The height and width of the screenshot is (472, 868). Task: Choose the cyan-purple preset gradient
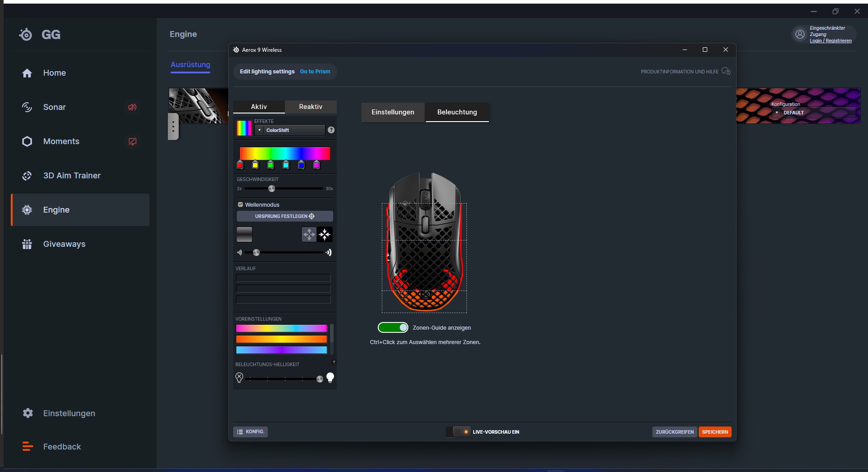pyautogui.click(x=281, y=350)
